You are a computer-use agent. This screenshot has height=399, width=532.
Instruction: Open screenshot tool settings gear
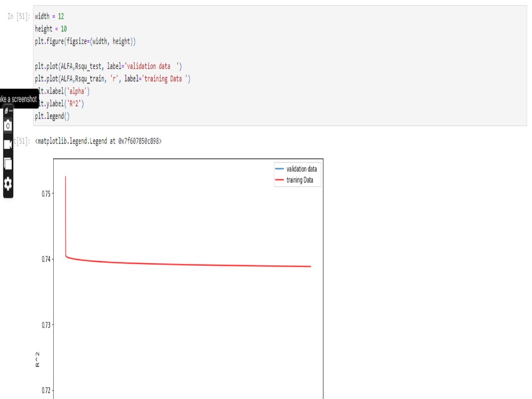pos(8,184)
